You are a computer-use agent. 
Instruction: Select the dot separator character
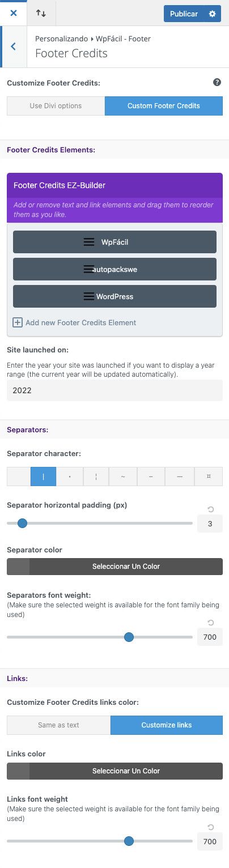(70, 476)
